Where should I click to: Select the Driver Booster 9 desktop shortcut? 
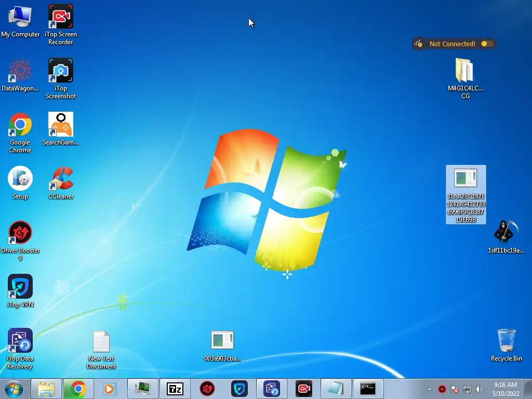[x=20, y=241]
